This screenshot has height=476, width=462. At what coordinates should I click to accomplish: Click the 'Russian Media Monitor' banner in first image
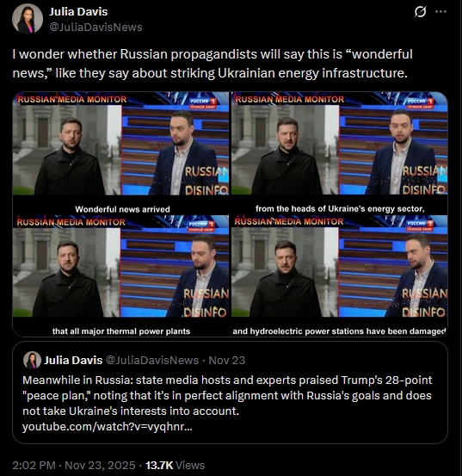(x=72, y=99)
